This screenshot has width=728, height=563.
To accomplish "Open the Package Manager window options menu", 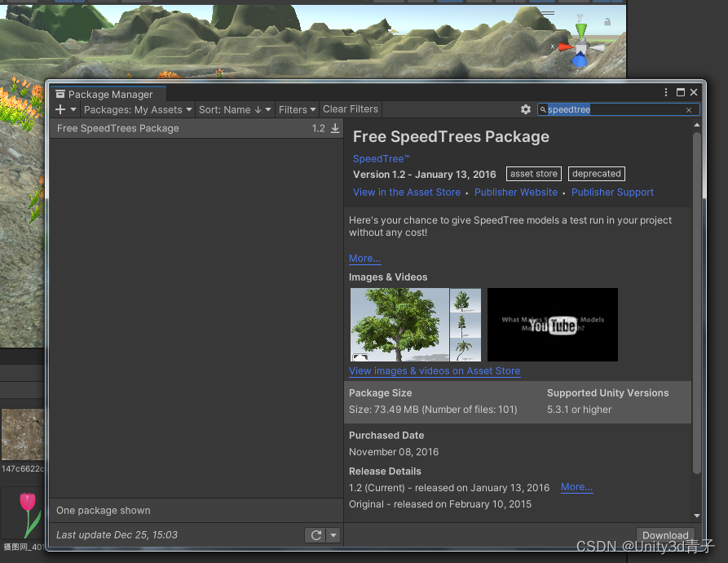I will tap(666, 92).
